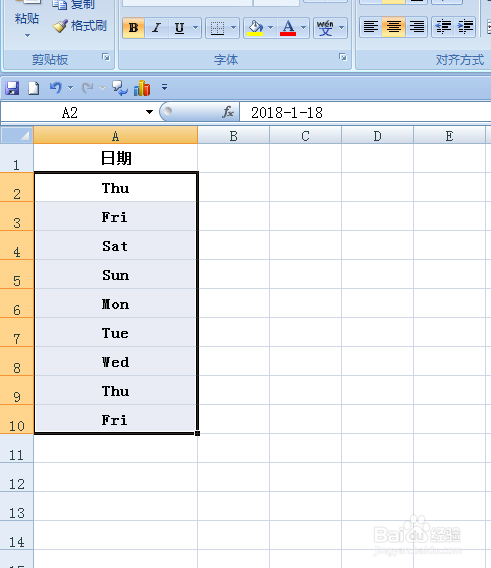Image resolution: width=491 pixels, height=568 pixels.
Task: Create new blank document icon
Action: pos(34,88)
